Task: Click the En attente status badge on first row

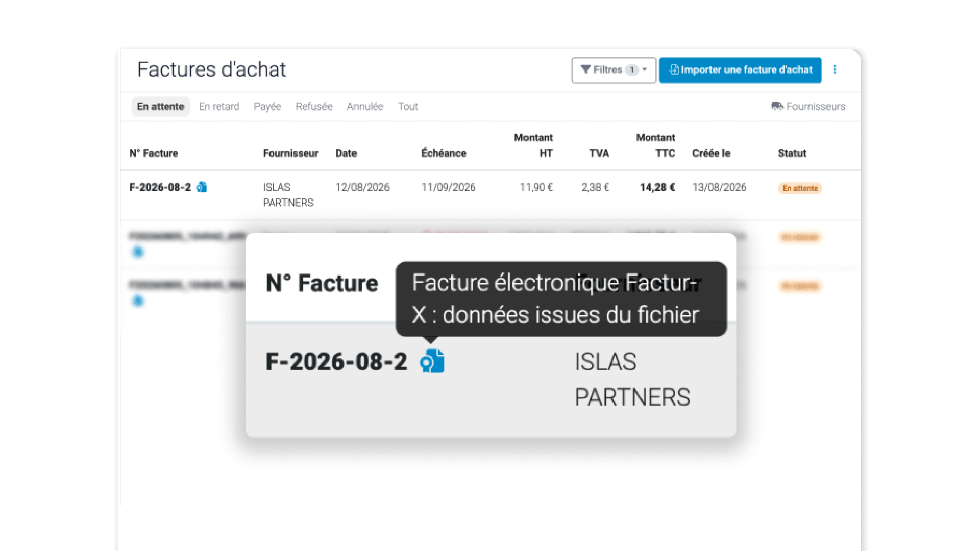Action: tap(800, 188)
